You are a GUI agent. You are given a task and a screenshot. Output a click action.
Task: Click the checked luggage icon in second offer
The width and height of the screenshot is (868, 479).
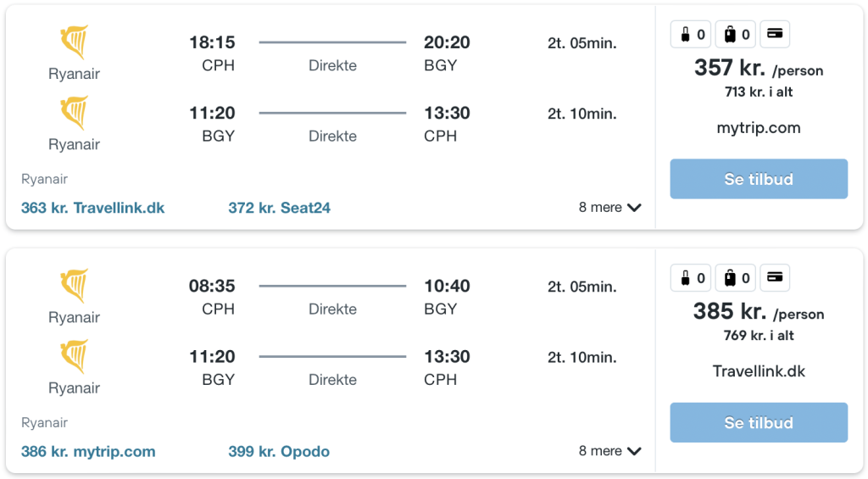(x=736, y=278)
